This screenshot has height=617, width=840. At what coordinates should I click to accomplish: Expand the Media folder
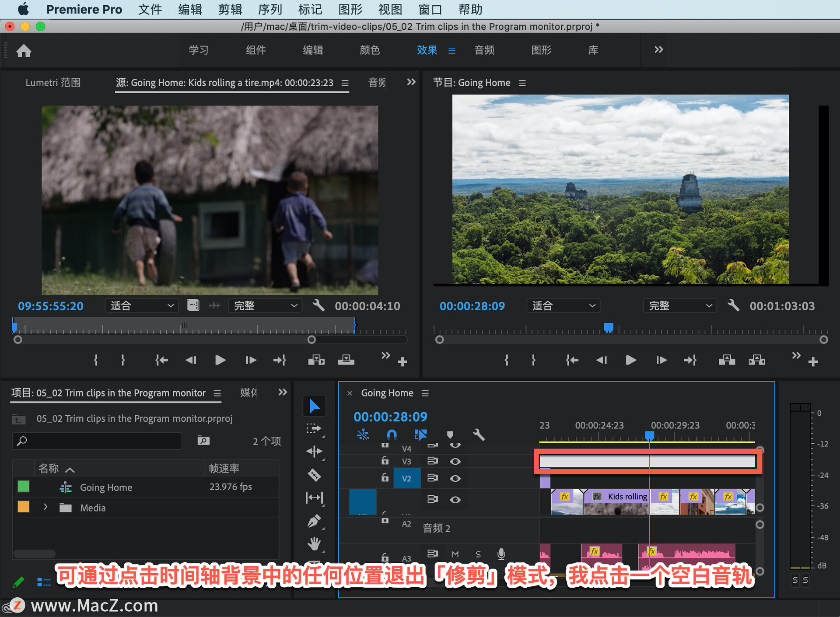(45, 507)
